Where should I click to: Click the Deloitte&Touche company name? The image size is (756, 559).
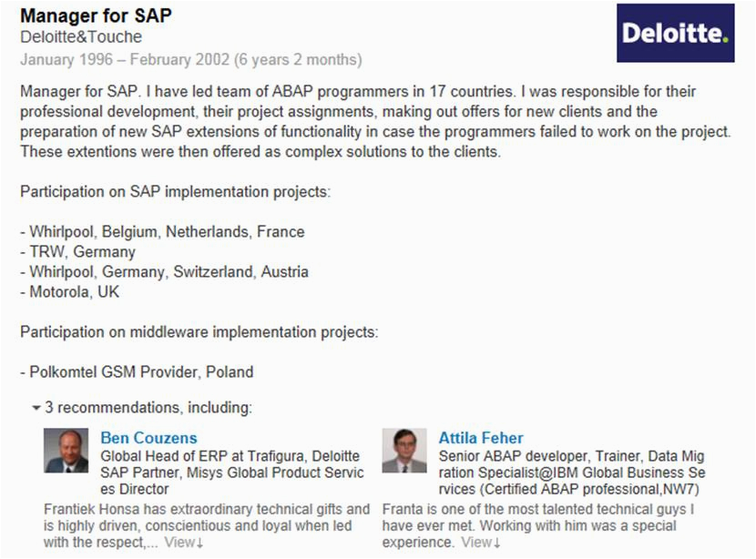click(81, 37)
